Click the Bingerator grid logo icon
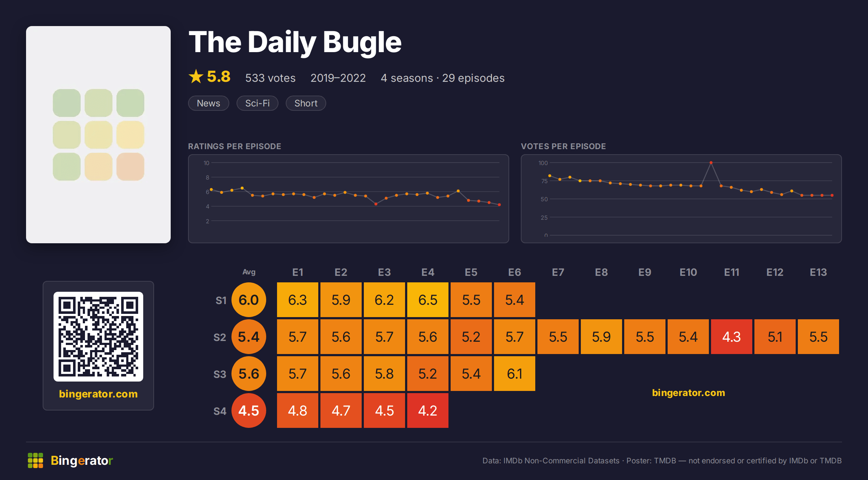 click(x=35, y=460)
